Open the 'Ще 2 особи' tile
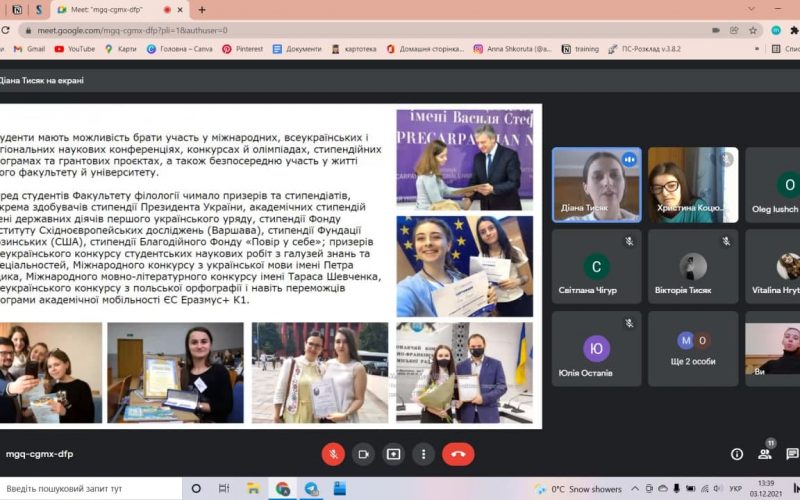This screenshot has width=800, height=500. coord(692,349)
